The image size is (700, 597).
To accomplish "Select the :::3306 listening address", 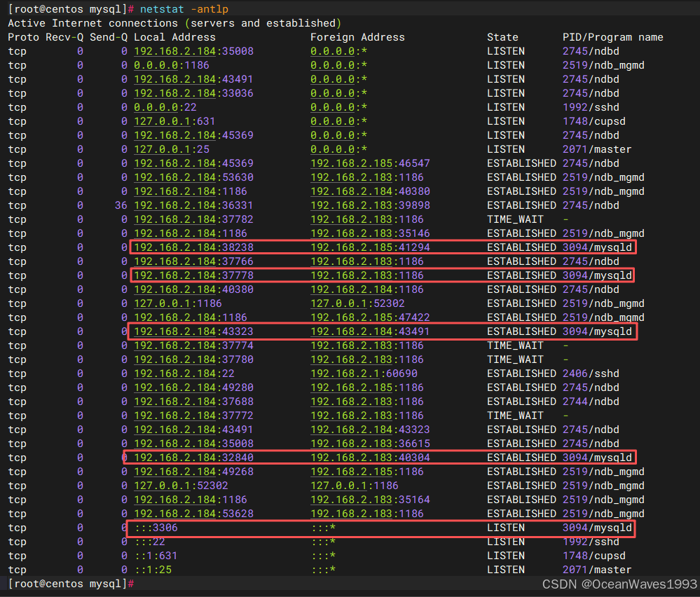I will (x=156, y=528).
